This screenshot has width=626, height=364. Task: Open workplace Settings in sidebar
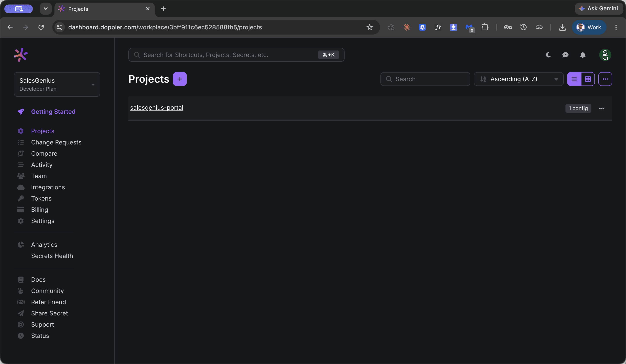tap(43, 221)
